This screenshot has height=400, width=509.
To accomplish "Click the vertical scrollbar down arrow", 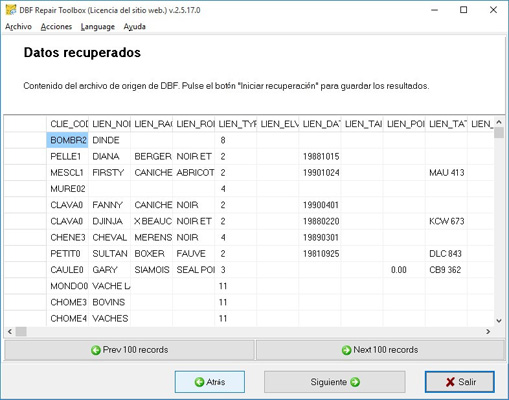I will pos(499,321).
